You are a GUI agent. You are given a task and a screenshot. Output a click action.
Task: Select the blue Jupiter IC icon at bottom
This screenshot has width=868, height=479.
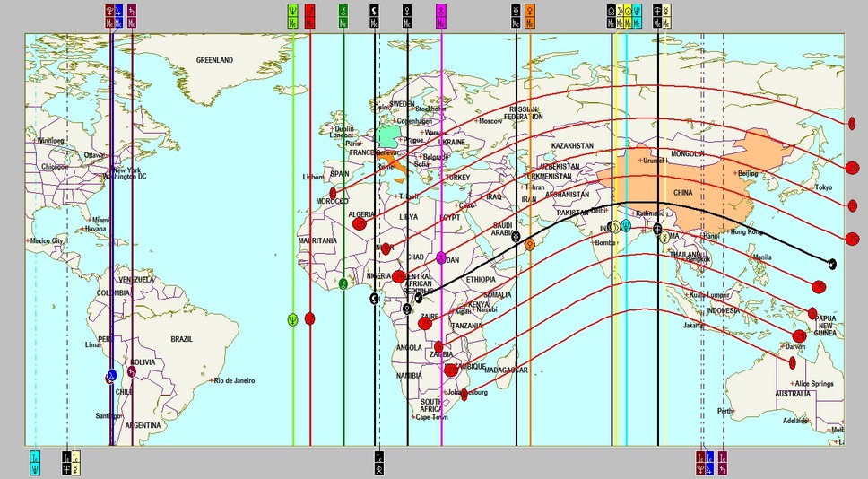[709, 461]
